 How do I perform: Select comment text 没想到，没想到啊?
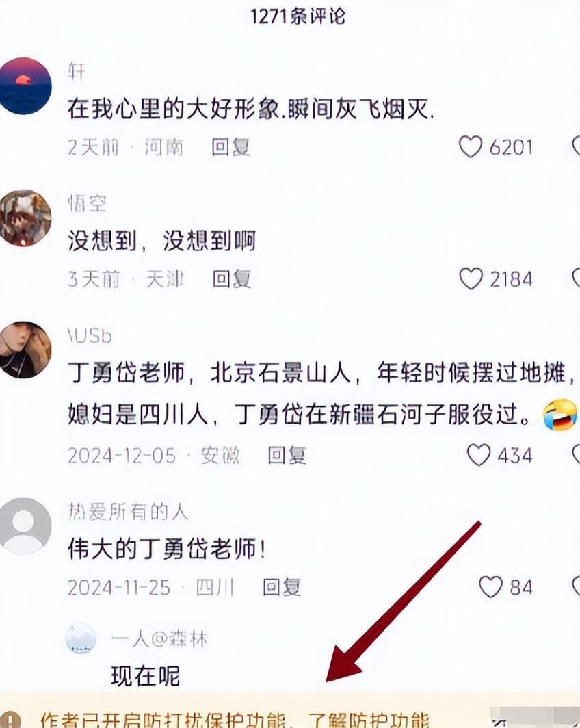click(162, 241)
